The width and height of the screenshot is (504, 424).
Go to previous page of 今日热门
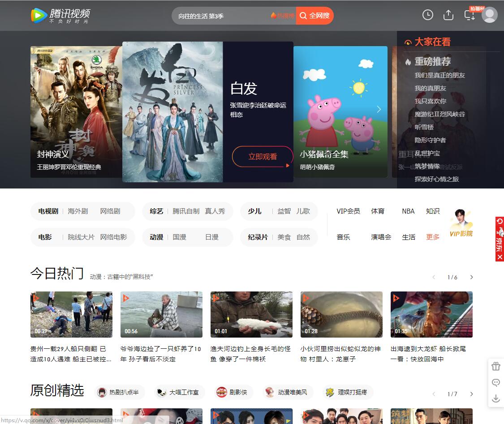click(x=434, y=277)
